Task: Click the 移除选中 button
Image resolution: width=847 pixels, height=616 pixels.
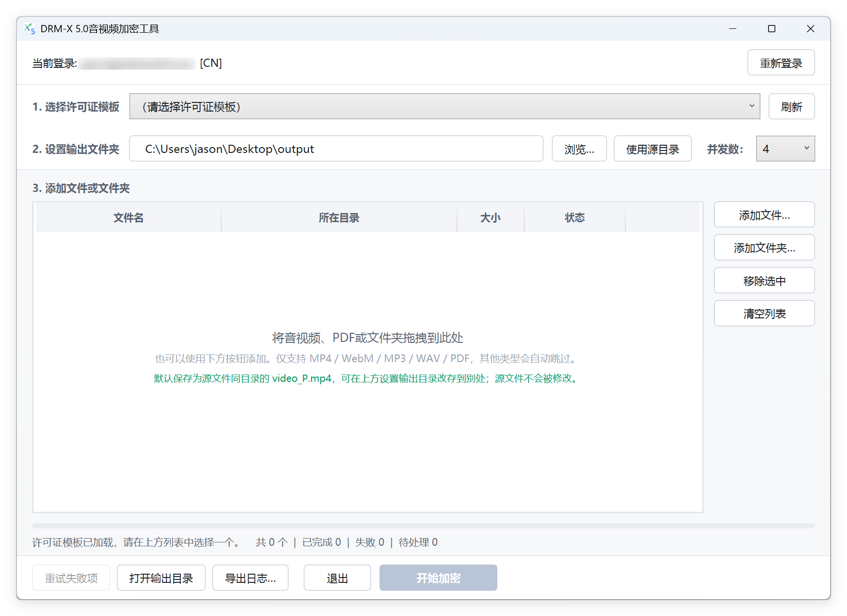Action: 764,280
